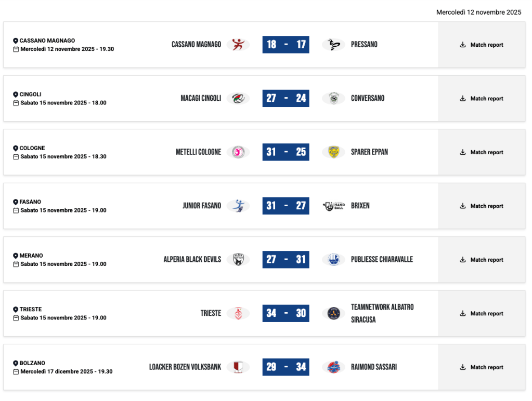This screenshot has height=401, width=532.
Task: Open the Teamnetwork Albatro Siracusa team name
Action: [x=382, y=313]
